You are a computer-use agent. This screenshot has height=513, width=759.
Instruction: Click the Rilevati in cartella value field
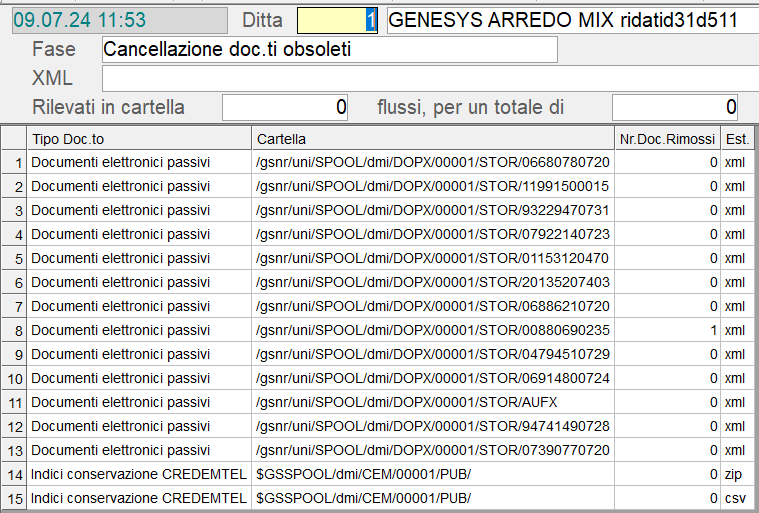point(285,107)
